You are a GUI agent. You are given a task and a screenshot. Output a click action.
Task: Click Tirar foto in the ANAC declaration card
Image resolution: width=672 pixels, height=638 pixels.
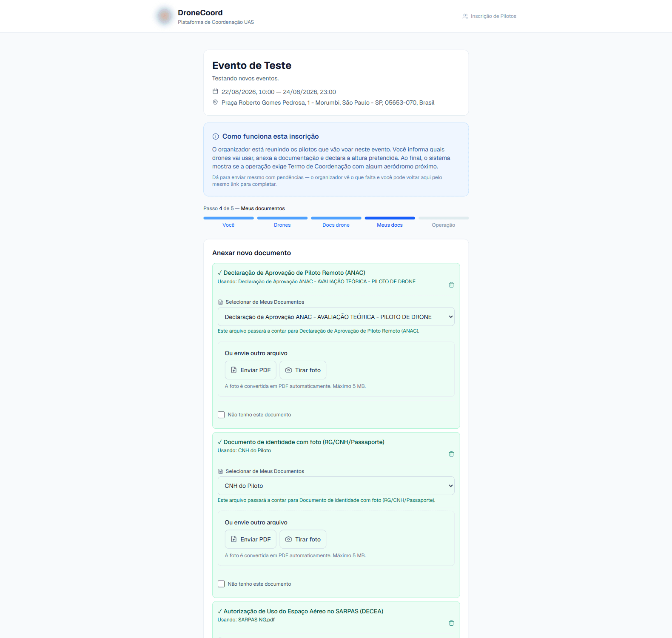click(303, 370)
